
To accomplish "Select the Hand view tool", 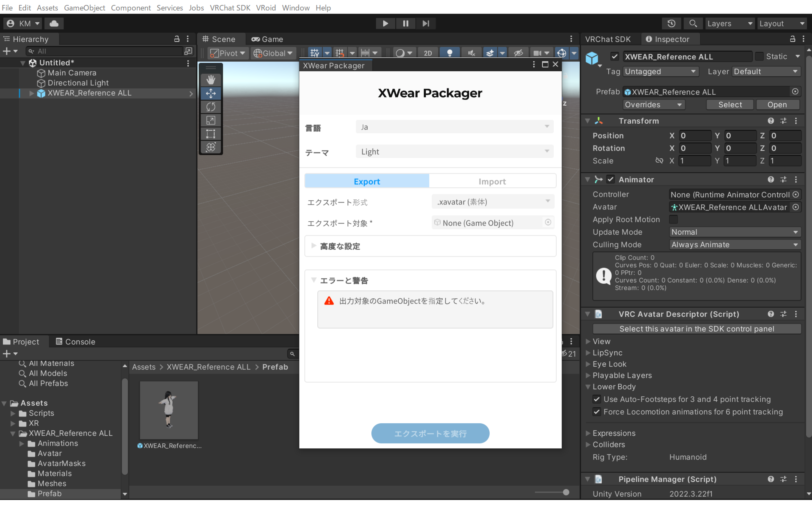I will tap(211, 80).
